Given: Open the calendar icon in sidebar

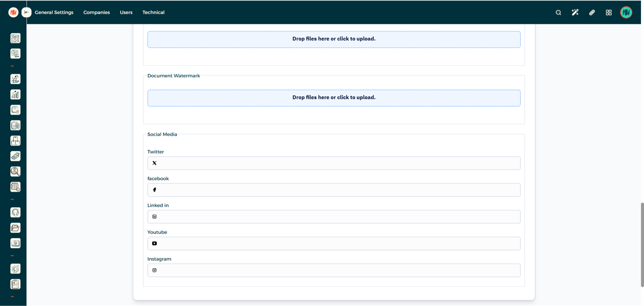Looking at the screenshot, I should tap(15, 187).
